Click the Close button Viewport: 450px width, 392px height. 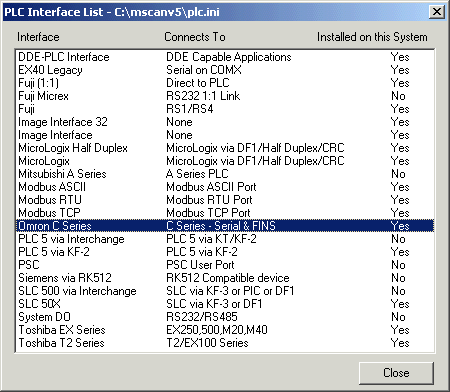[x=396, y=373]
